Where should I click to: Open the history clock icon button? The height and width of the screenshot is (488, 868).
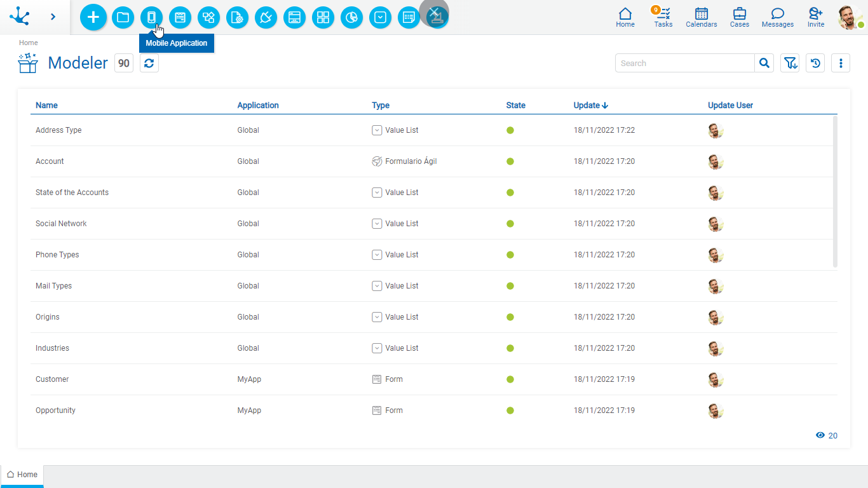815,63
